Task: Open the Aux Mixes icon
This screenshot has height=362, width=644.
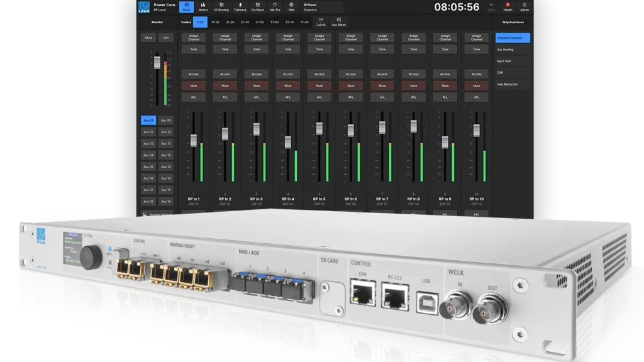Action: click(339, 22)
